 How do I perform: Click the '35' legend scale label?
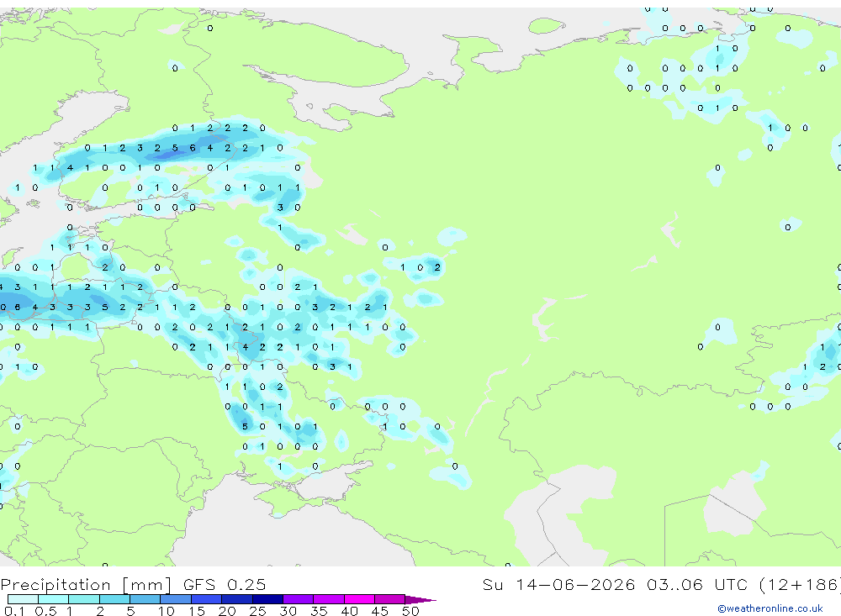pos(319,611)
